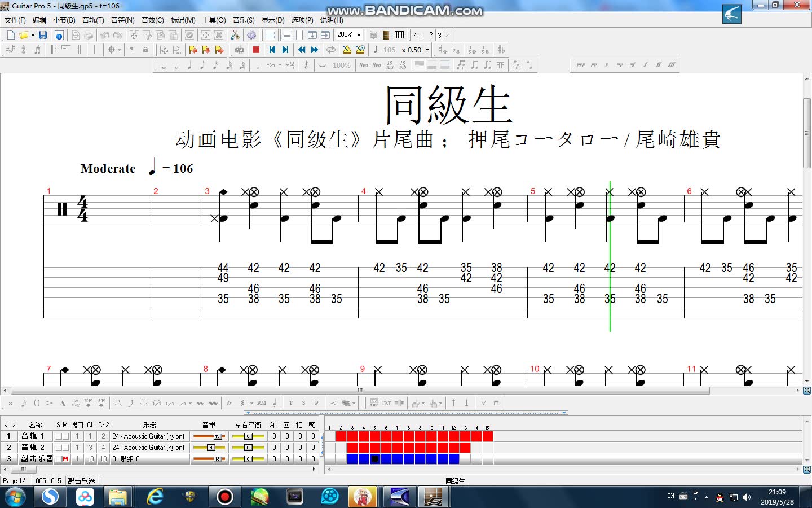This screenshot has width=812, height=508.
Task: Select the quarter note duration
Action: (x=189, y=65)
